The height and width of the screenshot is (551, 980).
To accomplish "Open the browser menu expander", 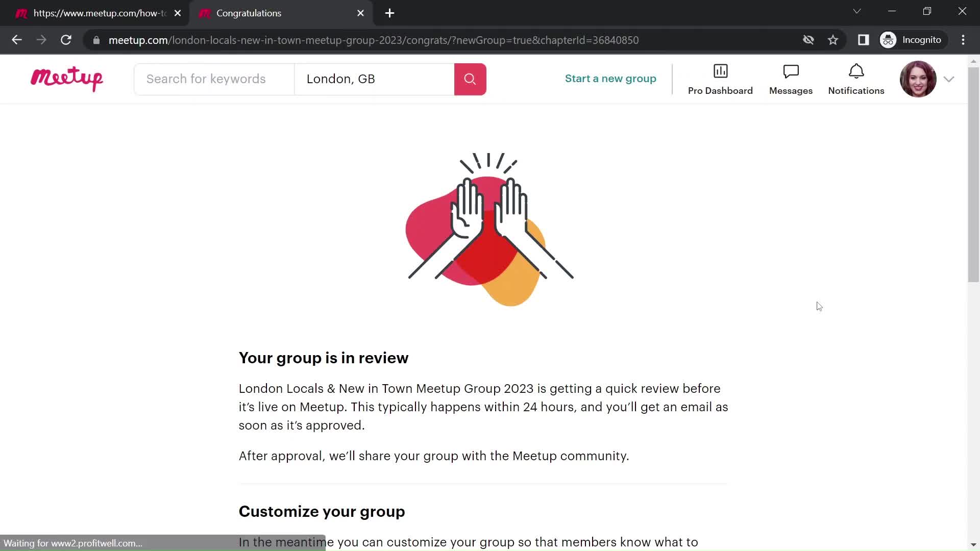I will click(x=963, y=40).
